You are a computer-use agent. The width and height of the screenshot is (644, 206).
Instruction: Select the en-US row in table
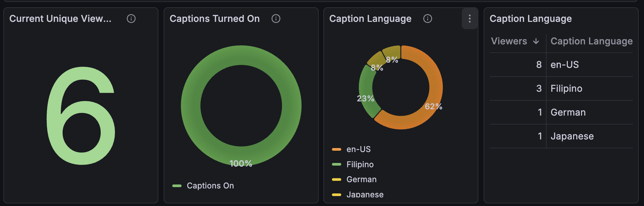[x=564, y=65]
